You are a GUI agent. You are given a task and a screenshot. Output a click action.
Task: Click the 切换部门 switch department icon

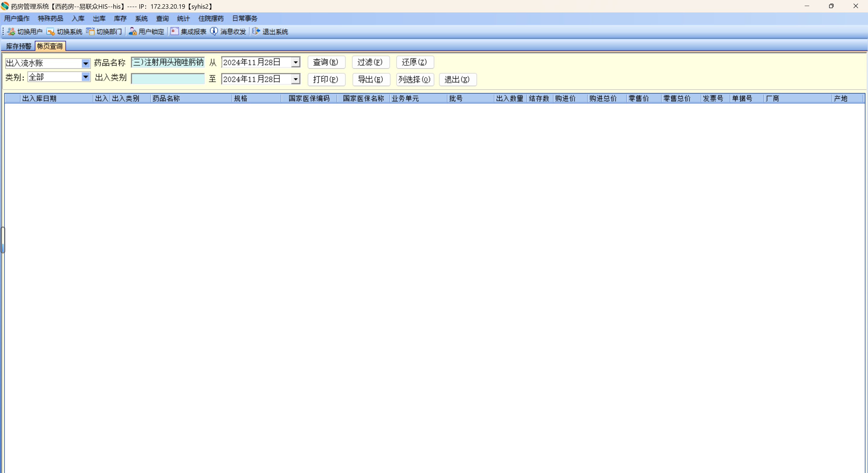[90, 31]
